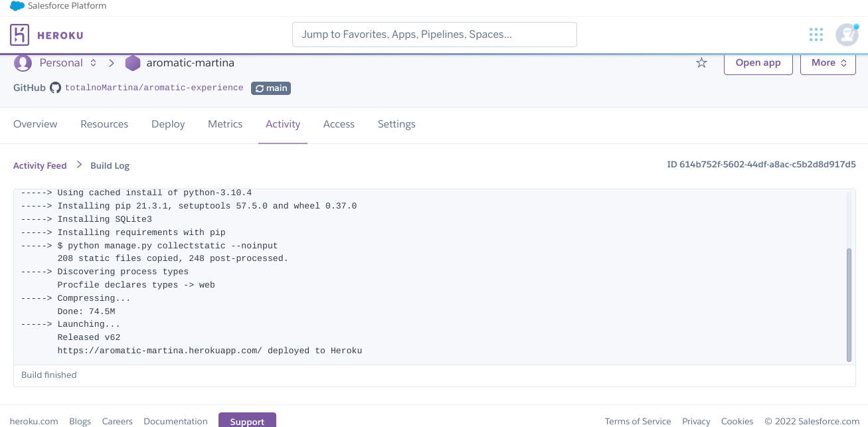Click the Salesforce cloud logo
Viewport: 868px width, 427px height.
[x=17, y=6]
